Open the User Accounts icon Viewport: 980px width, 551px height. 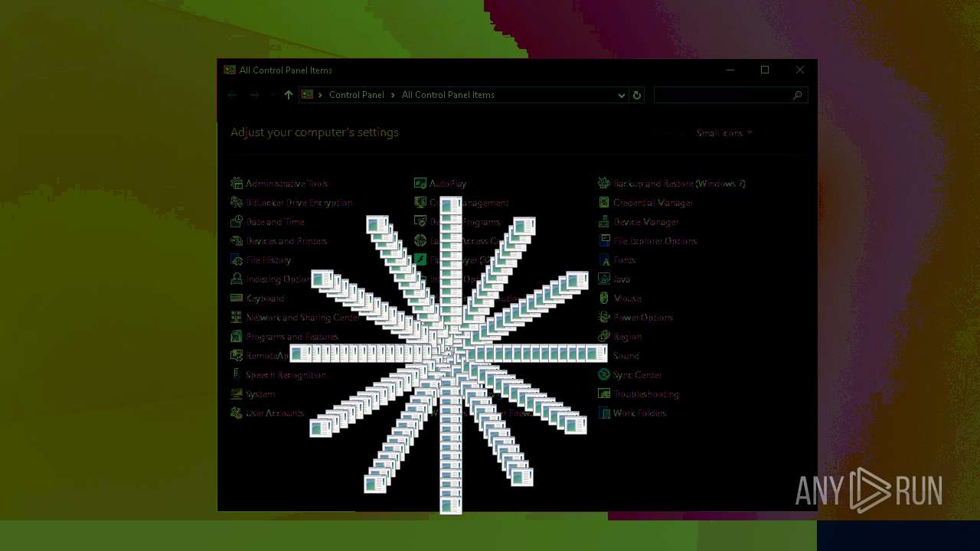coord(237,413)
